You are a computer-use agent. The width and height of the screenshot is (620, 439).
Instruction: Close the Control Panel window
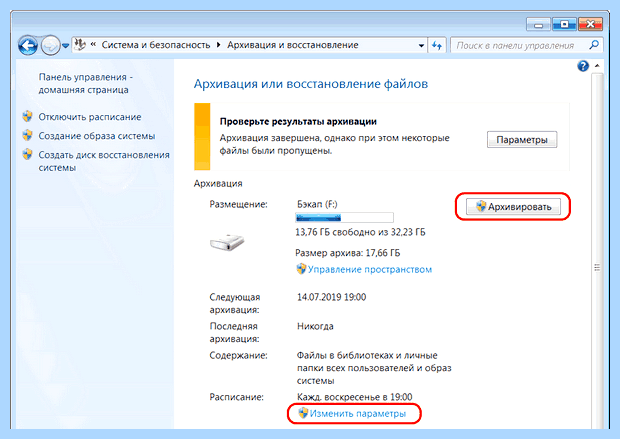point(590,25)
